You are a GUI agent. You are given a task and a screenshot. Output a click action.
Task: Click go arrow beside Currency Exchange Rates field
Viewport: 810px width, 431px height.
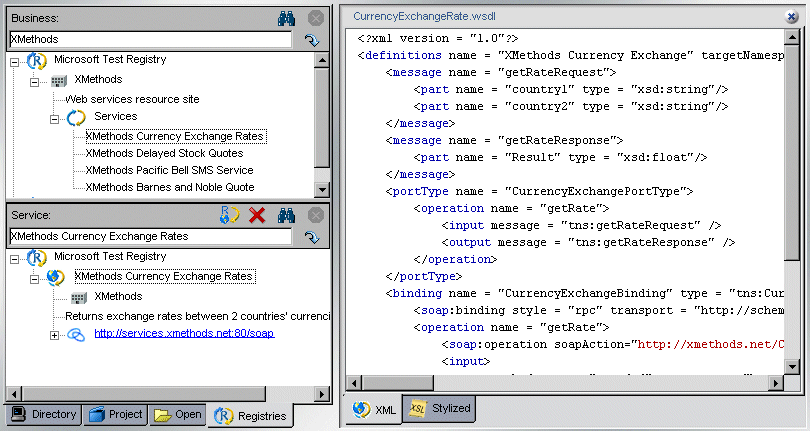pyautogui.click(x=311, y=237)
